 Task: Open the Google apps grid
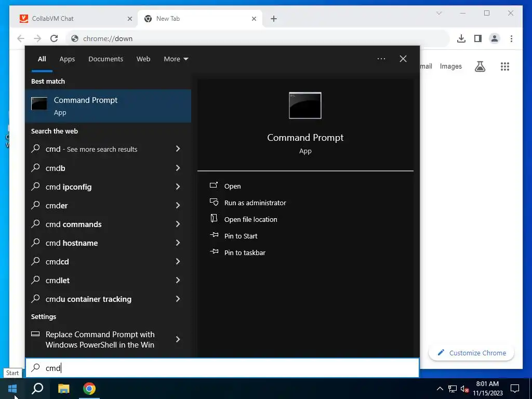pyautogui.click(x=504, y=66)
